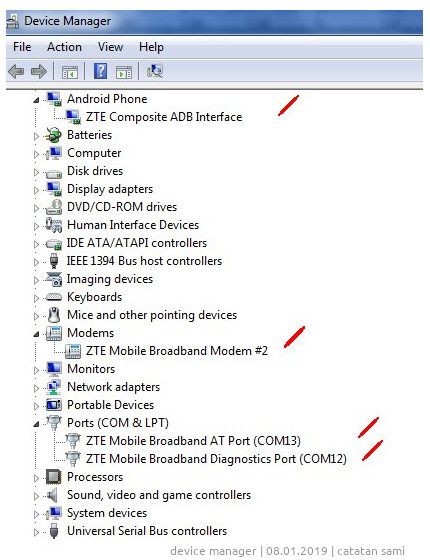Click the Imaging devices camera icon
The image size is (430, 560).
pos(54,279)
